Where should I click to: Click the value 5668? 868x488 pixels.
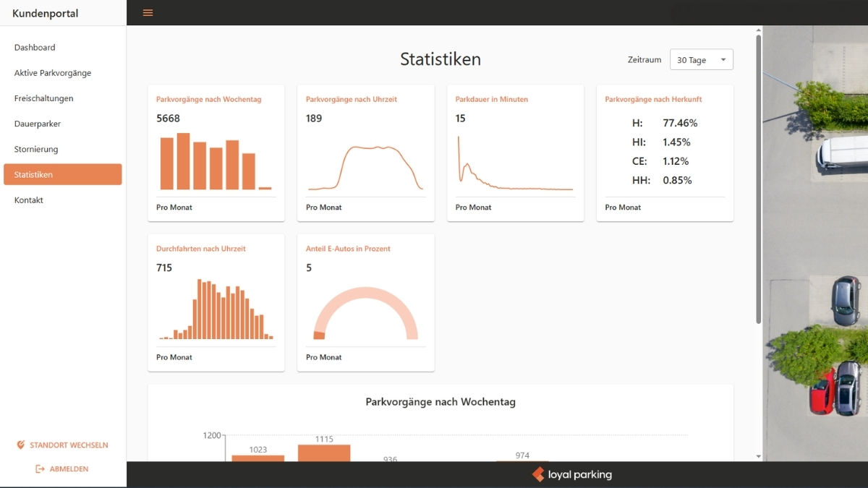[169, 119]
